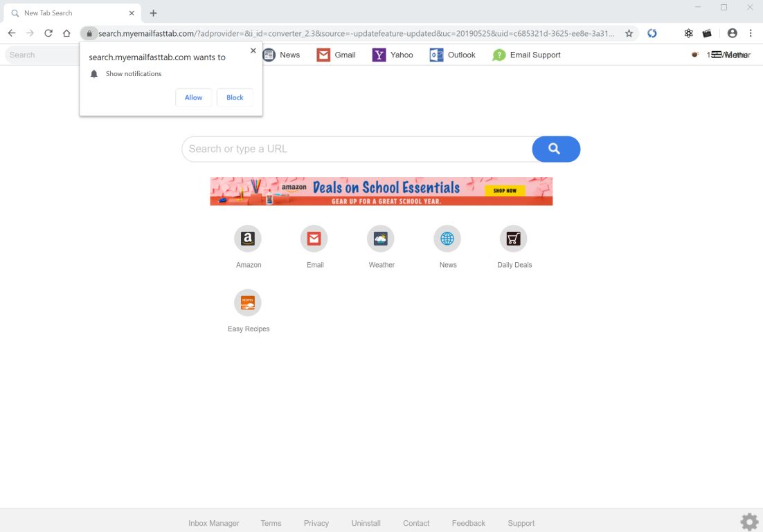Click the clapperboard extension icon
The image size is (763, 532).
click(x=706, y=33)
